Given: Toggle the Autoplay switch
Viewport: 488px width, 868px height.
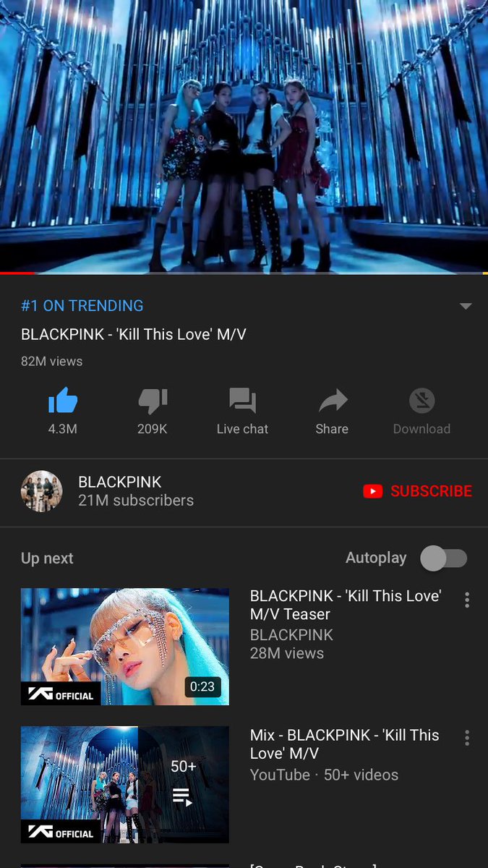Looking at the screenshot, I should pyautogui.click(x=444, y=558).
